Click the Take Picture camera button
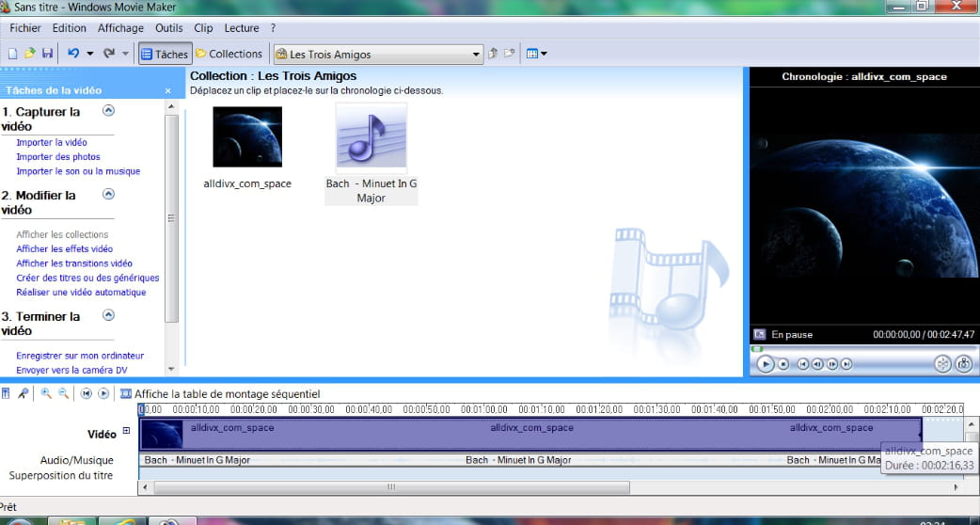The image size is (980, 525). 964,364
